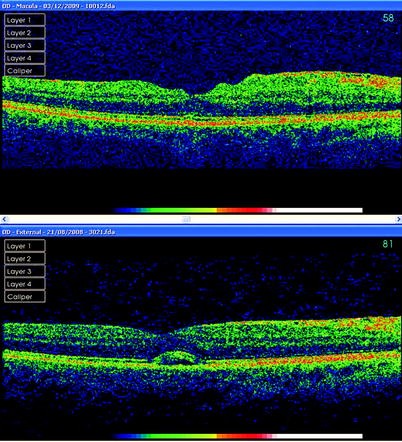Enable Layer 4 in the bottom scan panel
402x442 pixels.
[x=25, y=284]
